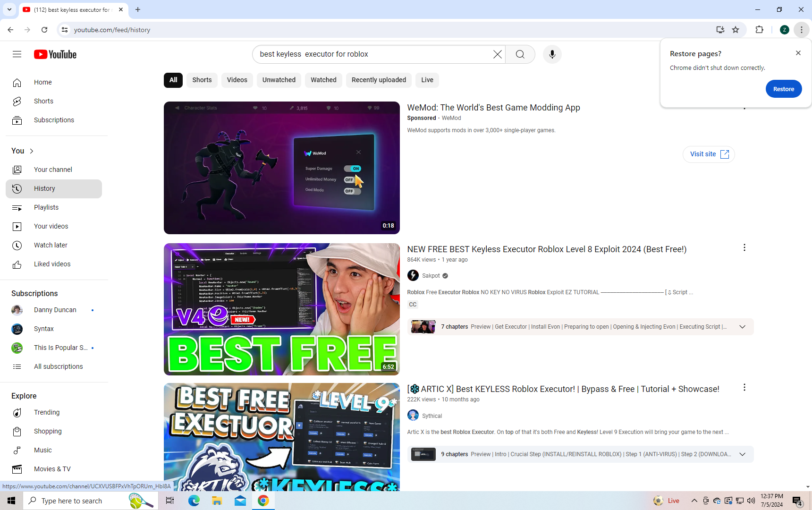Image resolution: width=812 pixels, height=510 pixels.
Task: Click the Artic X video thumbnail
Action: pos(282,437)
